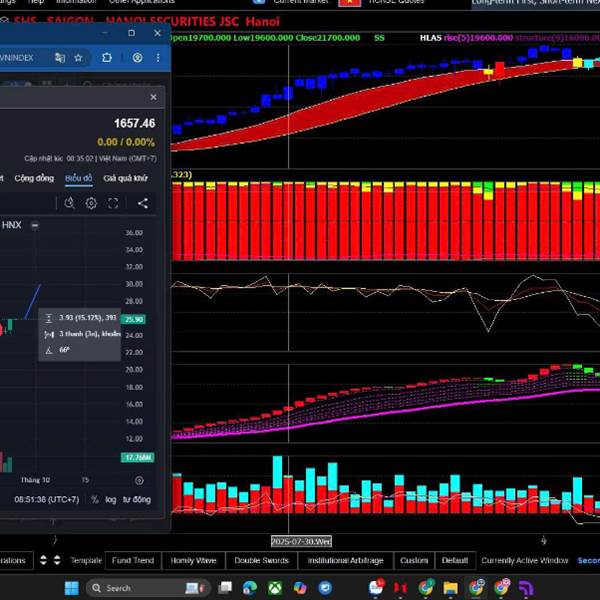
Task: Open the Windows Start menu
Action: point(72,588)
